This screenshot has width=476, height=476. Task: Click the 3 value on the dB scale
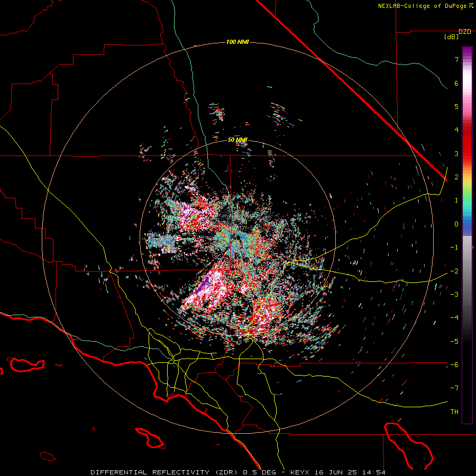coord(456,153)
